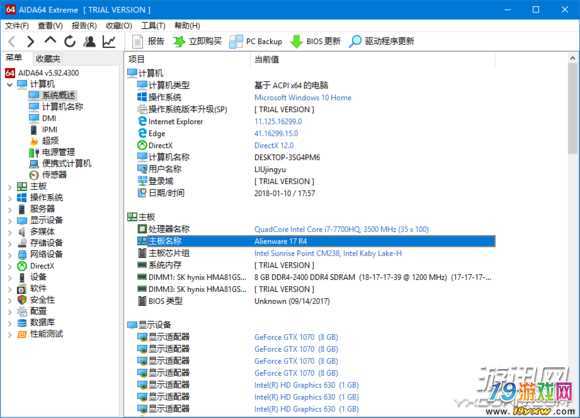Open the Alienware 17 R4 link

point(280,241)
